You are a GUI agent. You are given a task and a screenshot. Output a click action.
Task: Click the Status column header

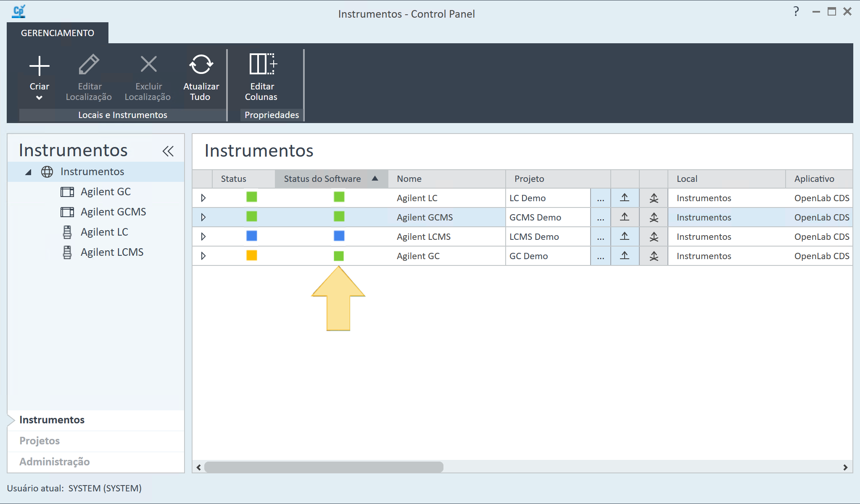(x=244, y=179)
